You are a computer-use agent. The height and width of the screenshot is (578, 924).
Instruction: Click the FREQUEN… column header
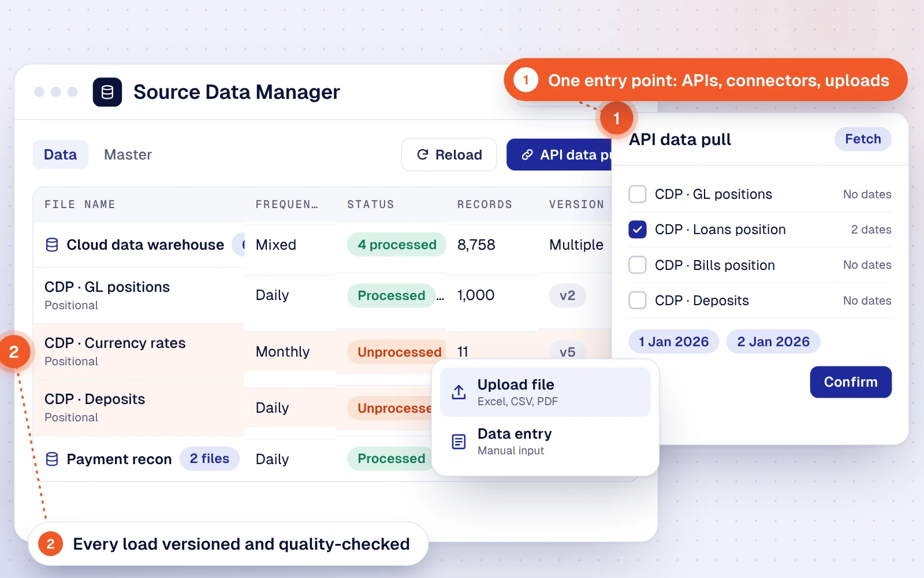(287, 204)
